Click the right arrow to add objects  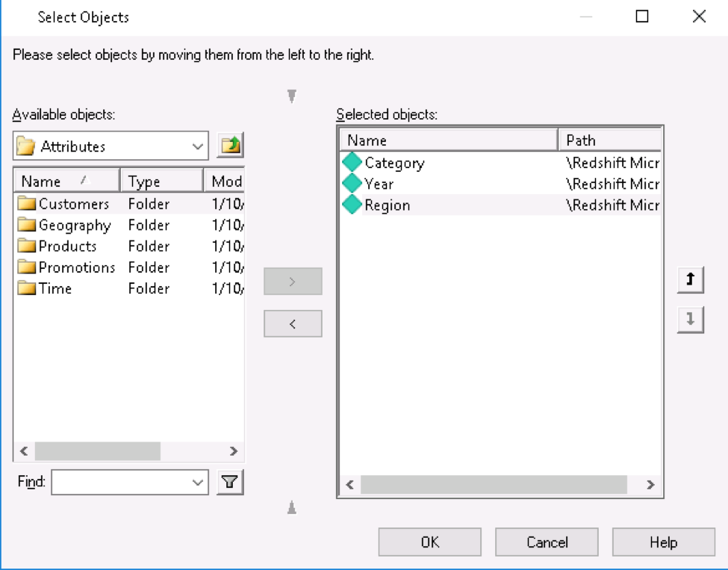tap(292, 281)
